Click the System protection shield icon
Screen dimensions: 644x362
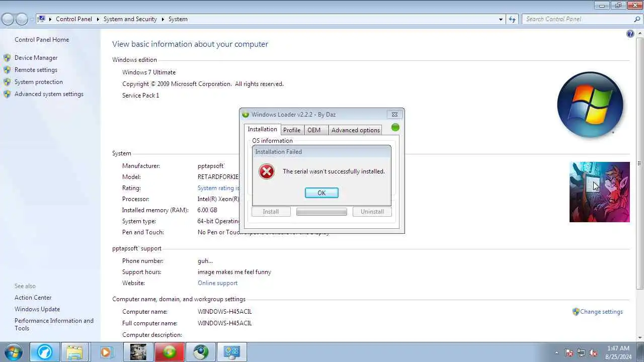click(7, 82)
